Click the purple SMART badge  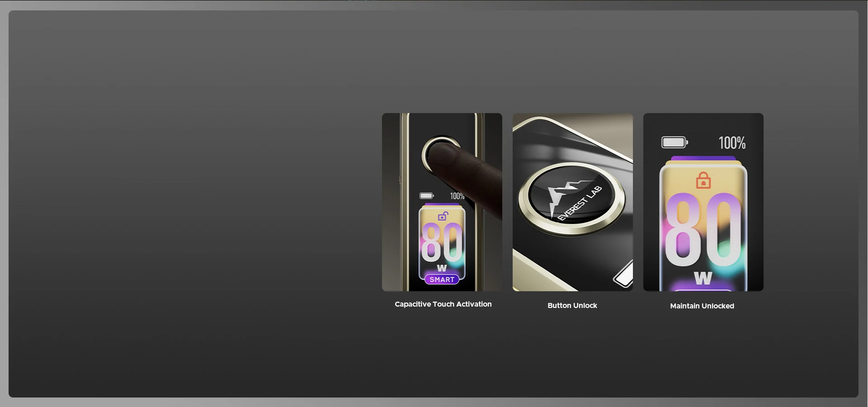[x=442, y=279]
